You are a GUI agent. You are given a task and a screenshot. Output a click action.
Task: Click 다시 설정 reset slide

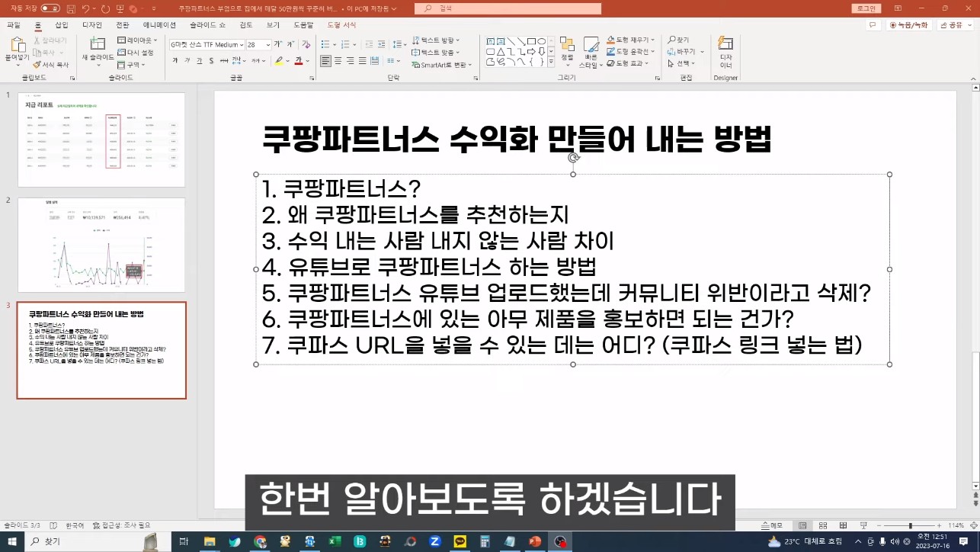click(x=136, y=53)
